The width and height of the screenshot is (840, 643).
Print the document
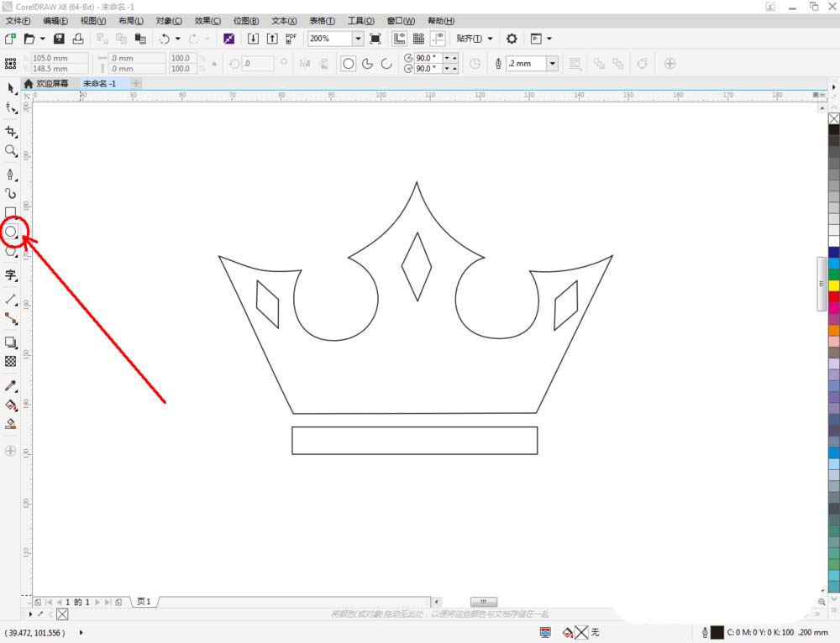(78, 39)
